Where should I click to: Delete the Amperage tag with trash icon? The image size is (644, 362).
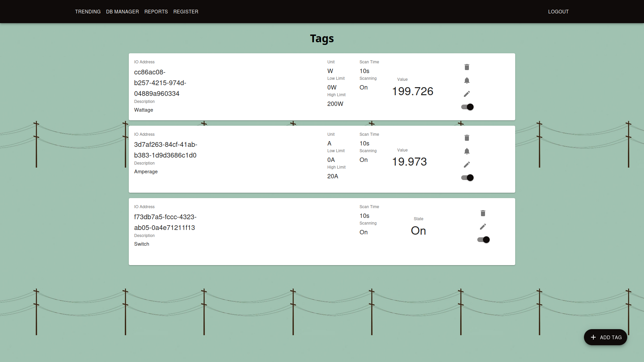[x=467, y=138]
